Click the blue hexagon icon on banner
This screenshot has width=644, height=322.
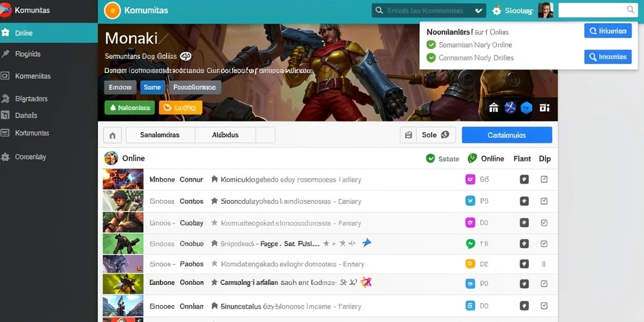(526, 108)
